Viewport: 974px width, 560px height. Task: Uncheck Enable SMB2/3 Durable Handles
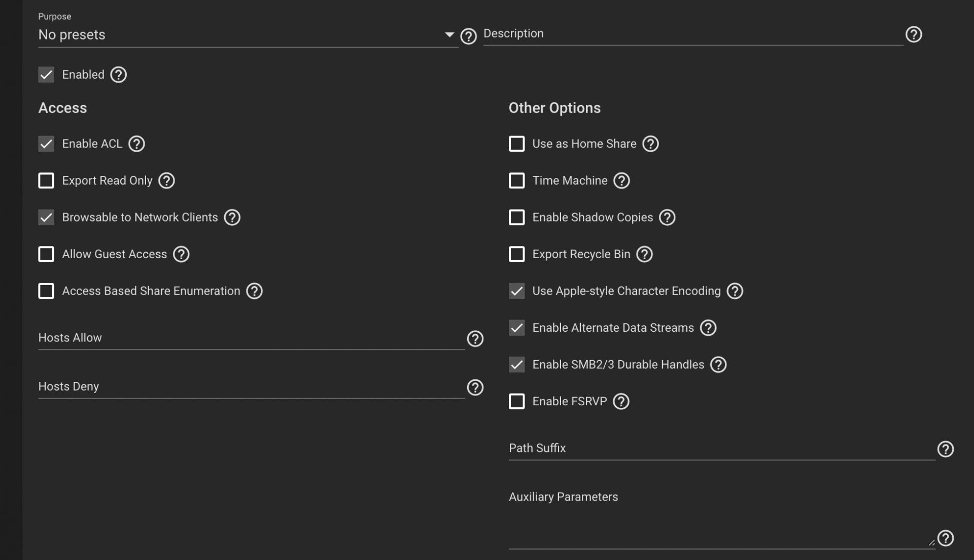click(517, 365)
